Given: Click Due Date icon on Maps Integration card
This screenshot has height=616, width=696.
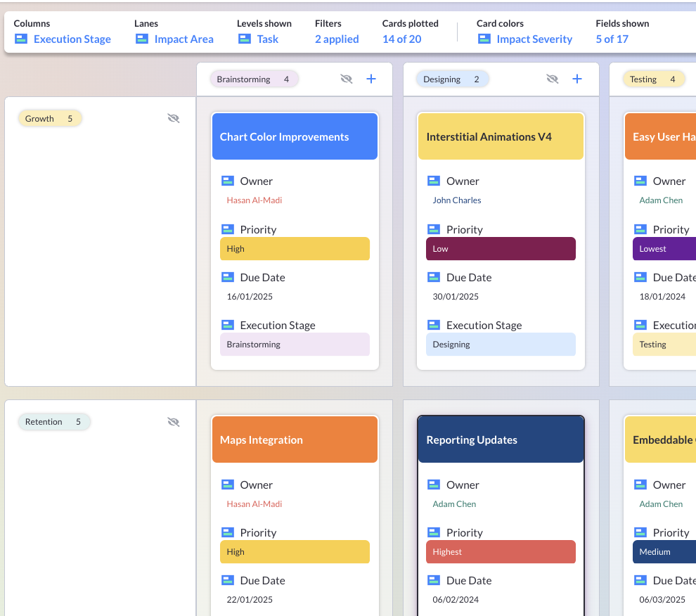Looking at the screenshot, I should click(x=228, y=580).
